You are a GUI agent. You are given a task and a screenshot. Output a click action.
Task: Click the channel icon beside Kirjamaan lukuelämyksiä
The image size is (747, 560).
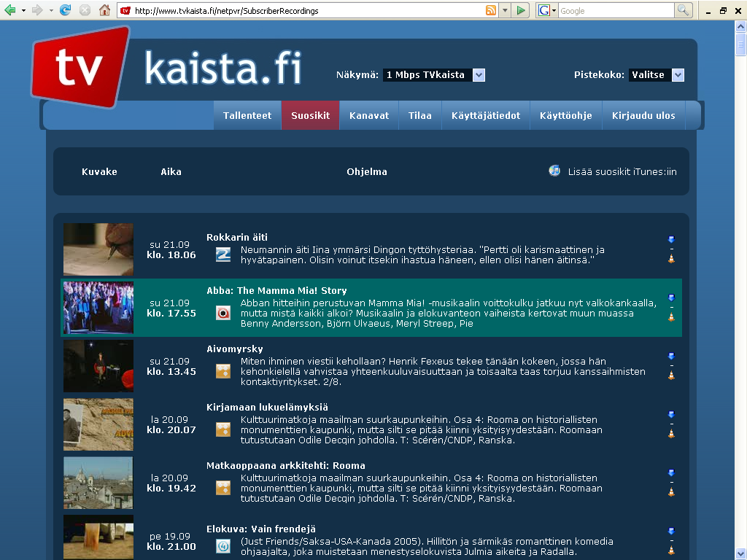click(223, 429)
